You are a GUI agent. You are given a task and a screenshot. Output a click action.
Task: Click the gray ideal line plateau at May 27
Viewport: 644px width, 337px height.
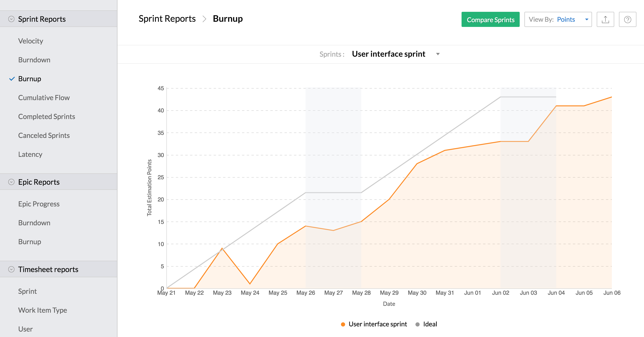pos(333,193)
